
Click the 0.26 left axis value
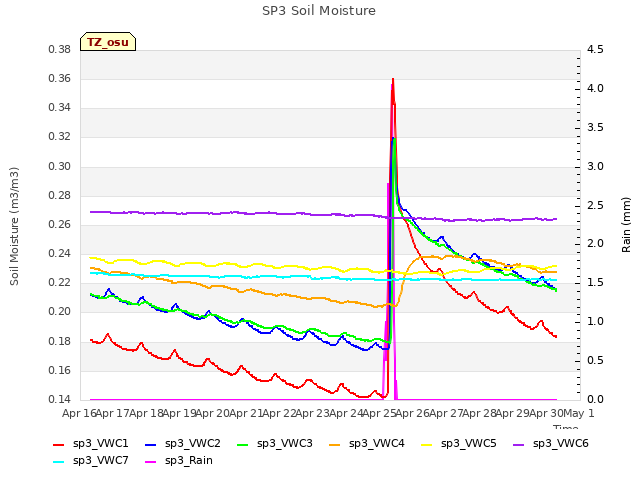[x=60, y=224]
